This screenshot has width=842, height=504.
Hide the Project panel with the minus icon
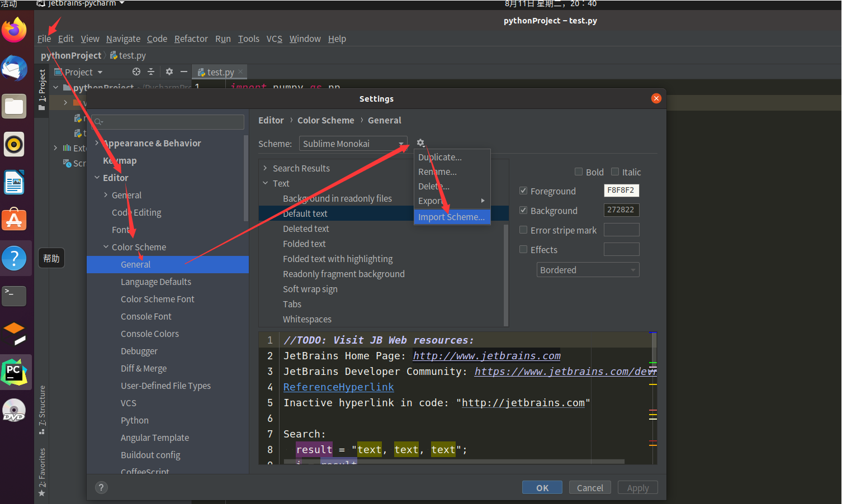pos(183,72)
